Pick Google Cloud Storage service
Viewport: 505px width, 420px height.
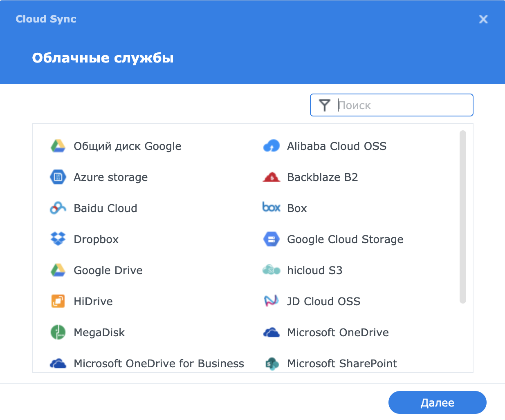click(345, 239)
